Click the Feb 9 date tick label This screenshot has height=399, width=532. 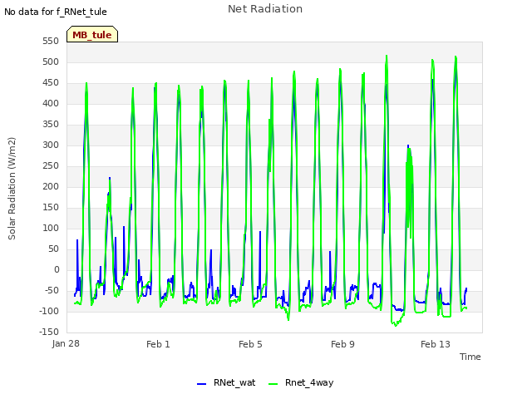(342, 344)
